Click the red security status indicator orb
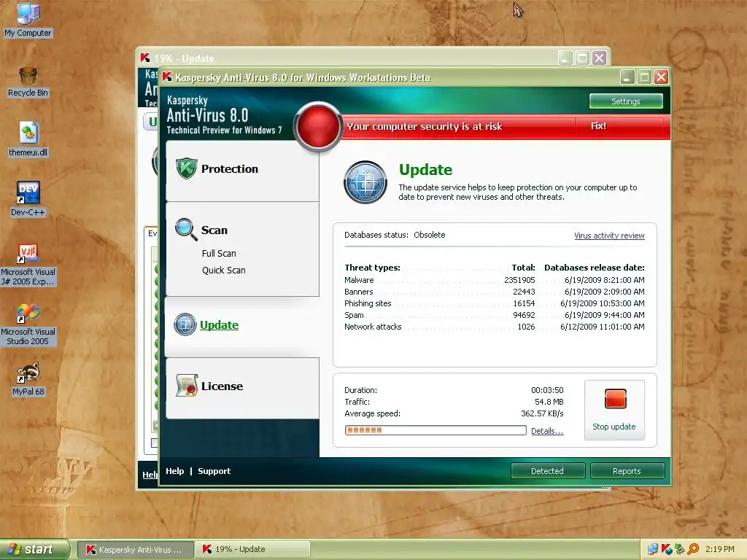 (x=318, y=126)
